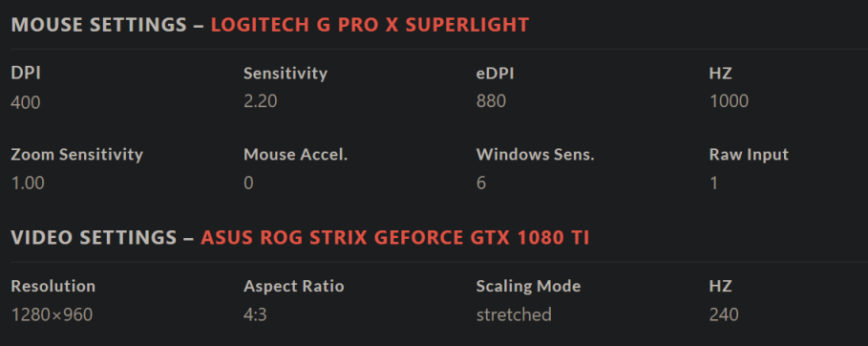
Task: Select the Resolution value 1280×960
Action: (x=52, y=315)
